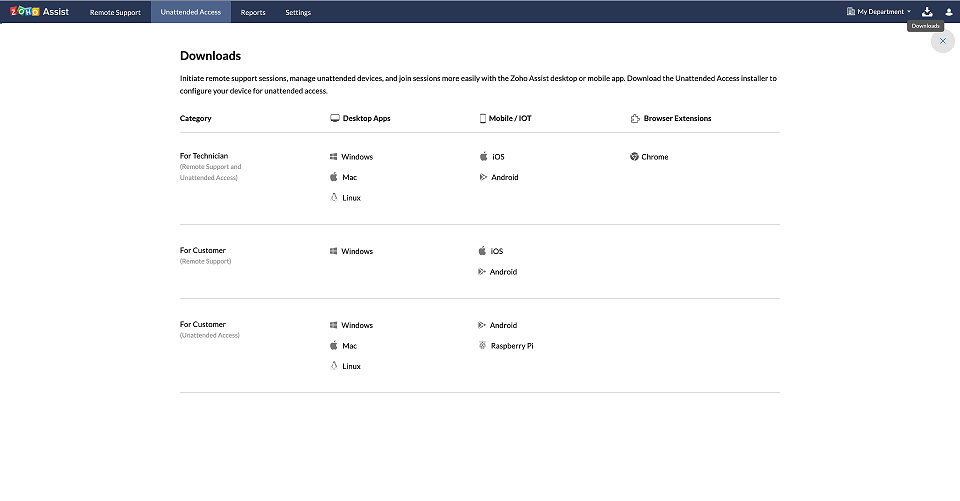Viewport: 960px width, 501px height.
Task: Download Windows app for Customer Remote Support
Action: (x=356, y=251)
